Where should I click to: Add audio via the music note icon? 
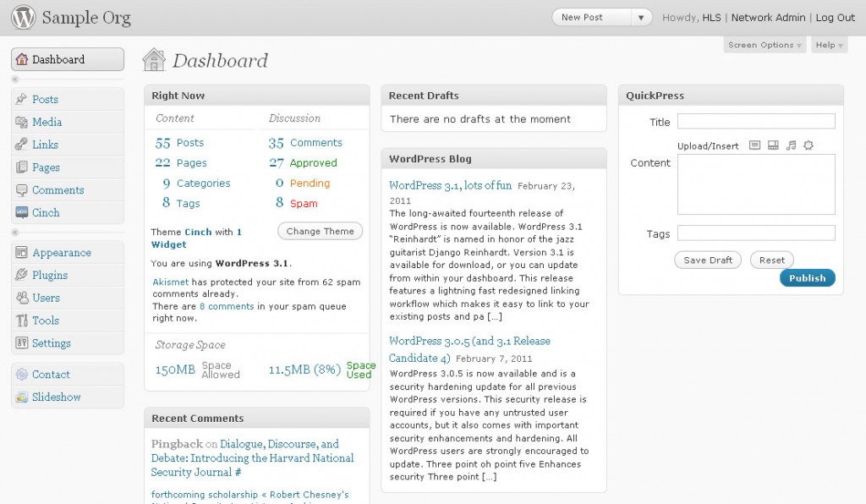coord(791,145)
